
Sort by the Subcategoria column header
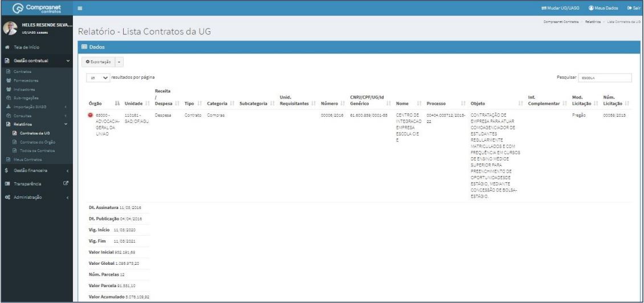click(x=257, y=104)
